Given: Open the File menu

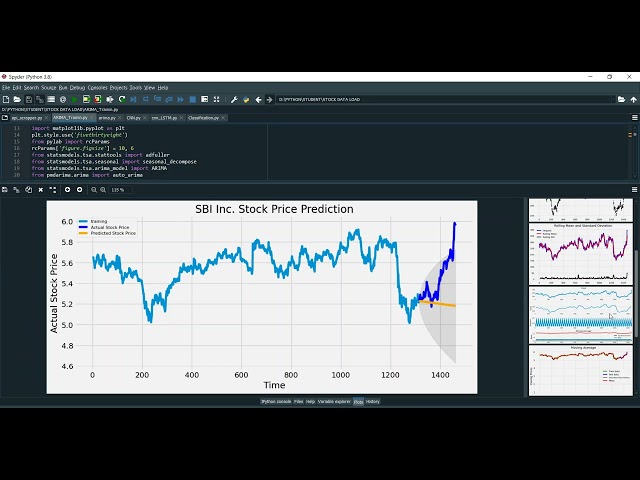Looking at the screenshot, I should [6, 88].
